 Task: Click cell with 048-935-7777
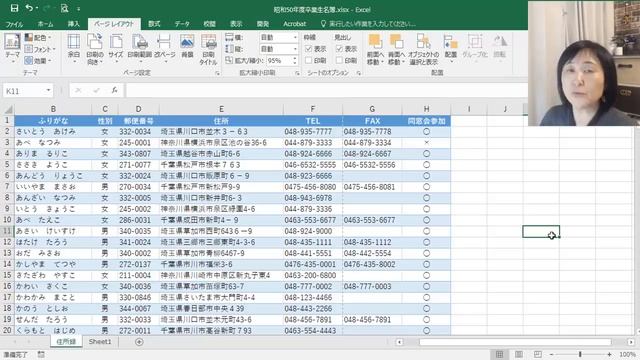313,132
